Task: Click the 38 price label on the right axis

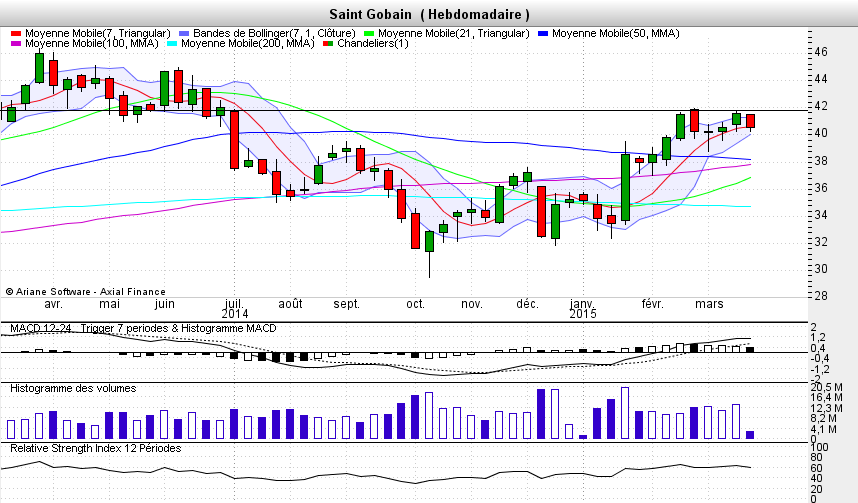Action: click(821, 160)
